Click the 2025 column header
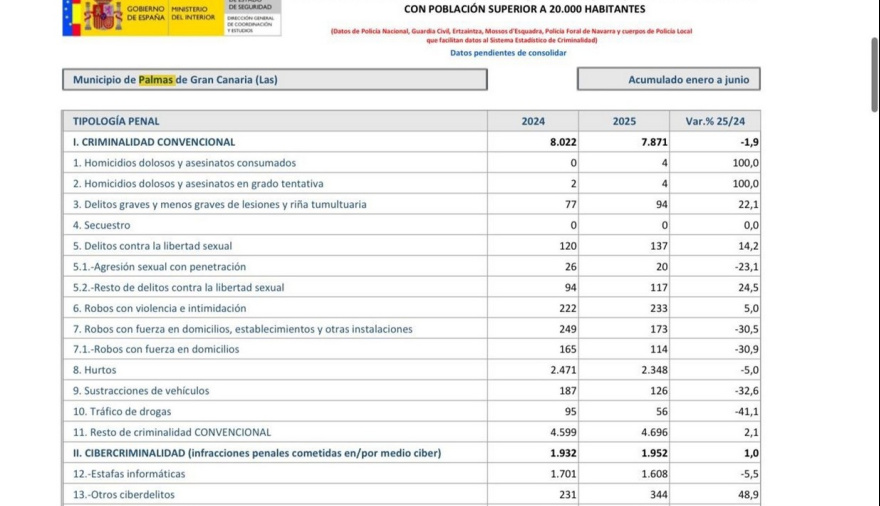The image size is (880, 506). (624, 121)
